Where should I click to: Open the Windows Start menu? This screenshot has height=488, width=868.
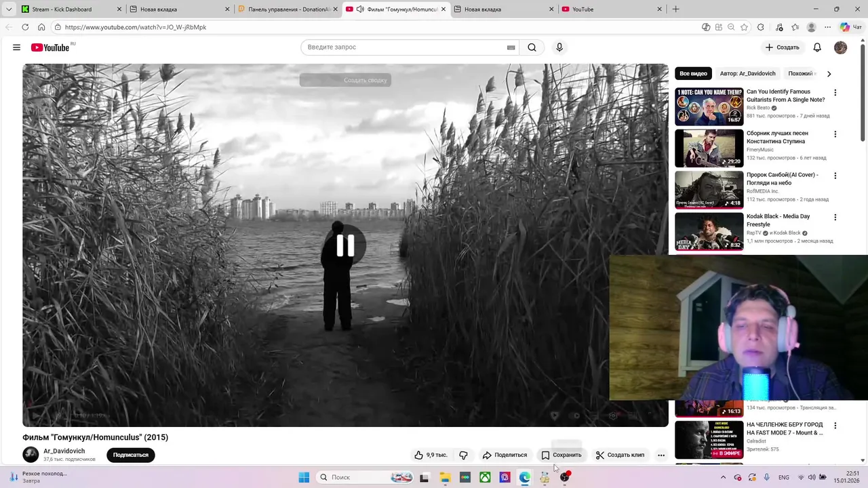coord(304,477)
